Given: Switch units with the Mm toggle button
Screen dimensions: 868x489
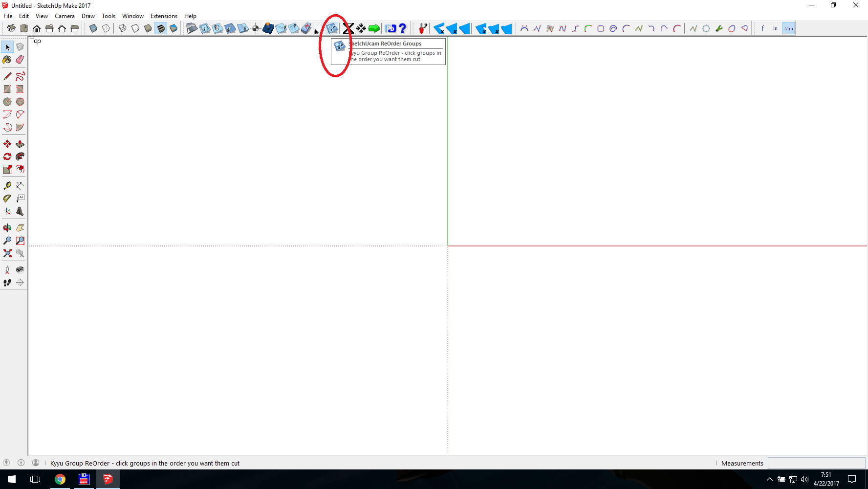Looking at the screenshot, I should point(788,28).
